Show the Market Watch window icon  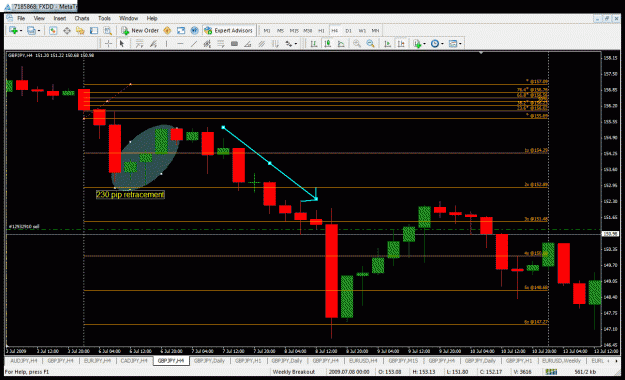[53, 30]
